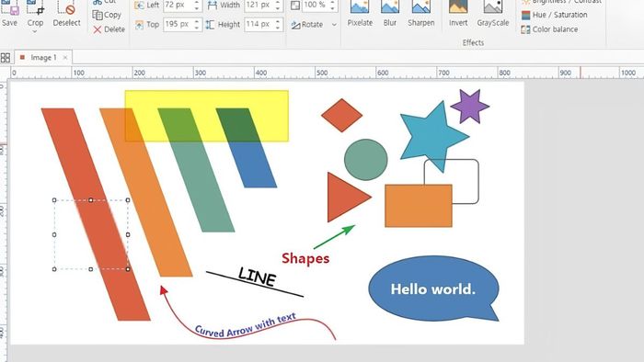Click the Width icon
This screenshot has width=644, height=362.
point(212,6)
